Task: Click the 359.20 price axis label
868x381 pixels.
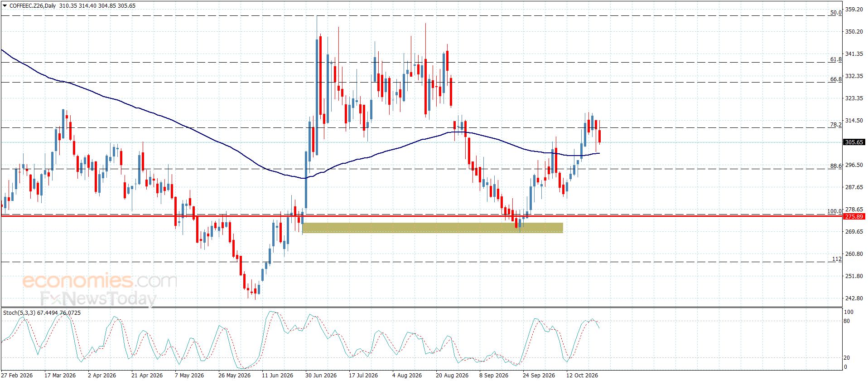Action: coord(854,10)
